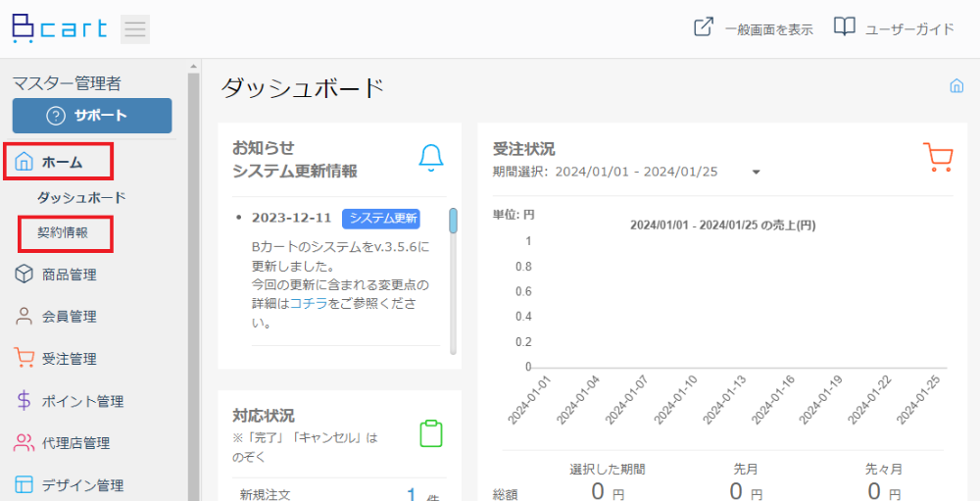Viewport: 980px width, 501px height.
Task: Click the person icon for 会員管理
Action: (24, 317)
